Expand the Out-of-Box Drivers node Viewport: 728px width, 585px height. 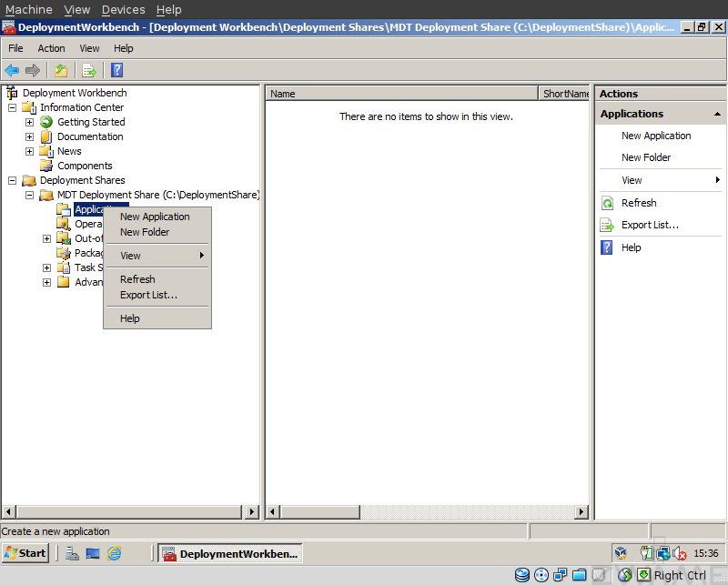click(x=47, y=238)
